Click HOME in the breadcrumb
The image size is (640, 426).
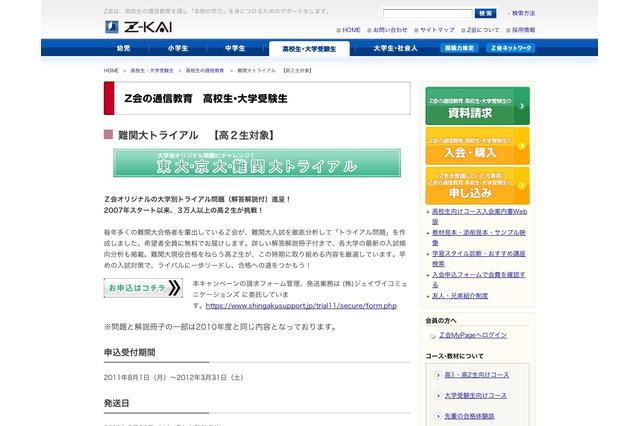click(x=111, y=71)
